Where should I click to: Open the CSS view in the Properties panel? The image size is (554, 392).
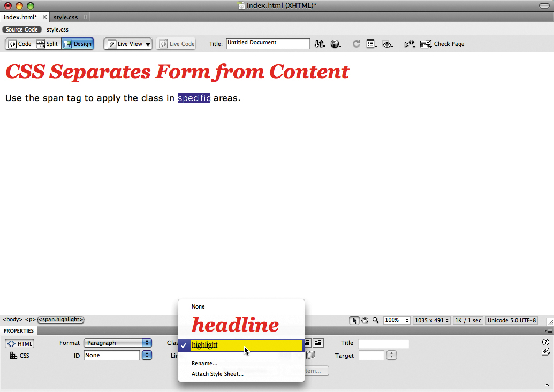pyautogui.click(x=19, y=355)
